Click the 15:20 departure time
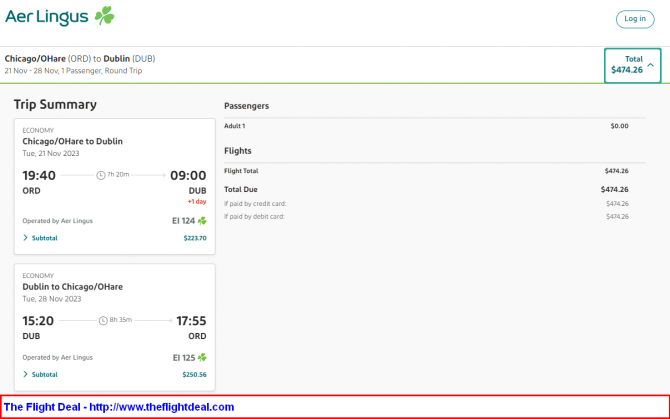 click(x=38, y=321)
